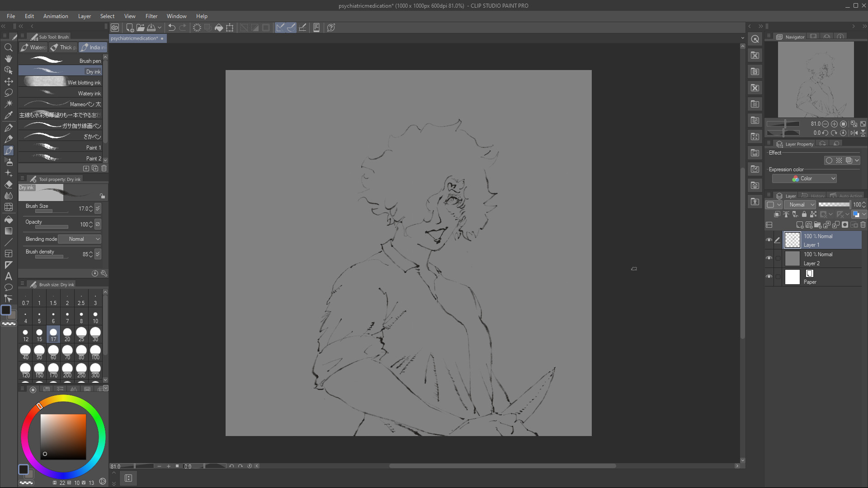Open the Quick Access palette icon in right dock

pos(755,39)
